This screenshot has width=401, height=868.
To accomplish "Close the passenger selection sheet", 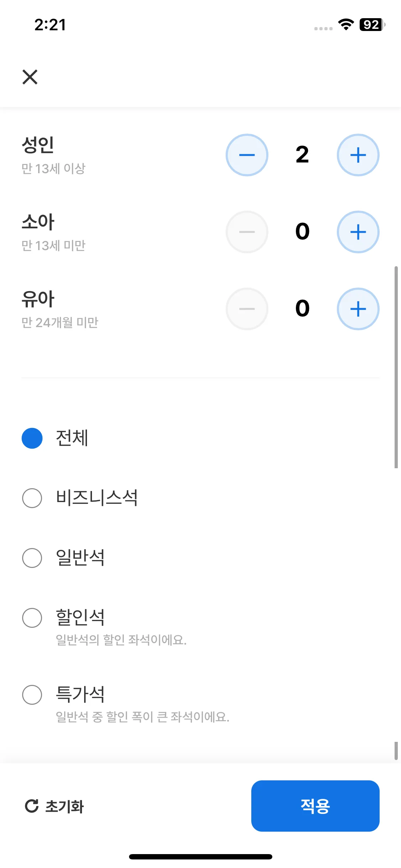I will [30, 77].
